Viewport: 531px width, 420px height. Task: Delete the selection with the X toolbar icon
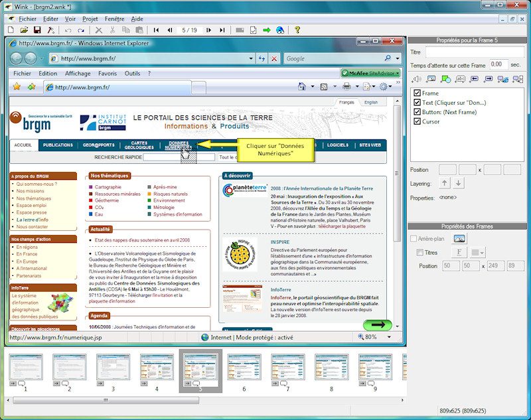[98, 31]
